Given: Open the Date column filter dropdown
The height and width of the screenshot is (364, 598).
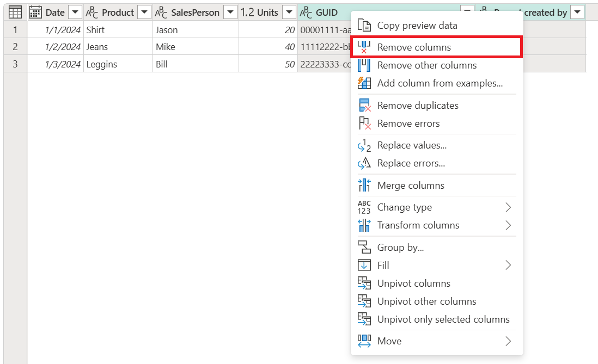Looking at the screenshot, I should tap(75, 12).
